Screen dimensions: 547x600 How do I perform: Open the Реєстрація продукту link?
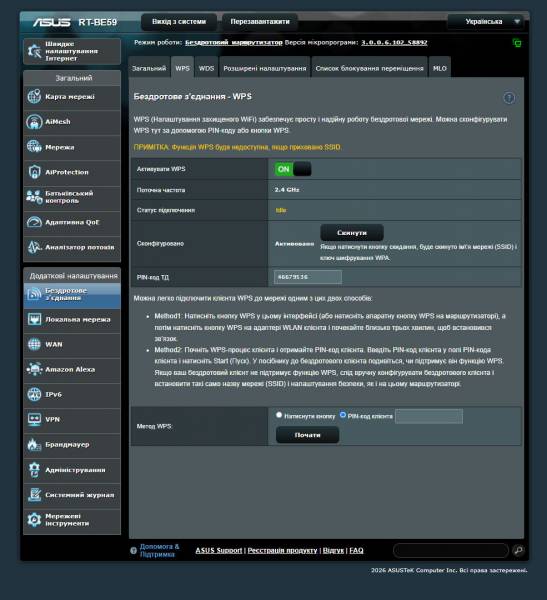click(282, 550)
